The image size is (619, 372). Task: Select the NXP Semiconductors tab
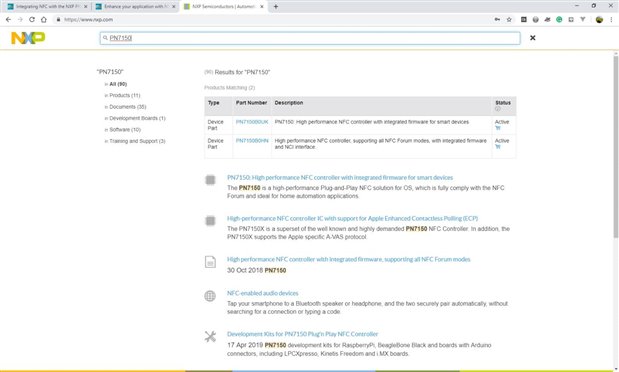223,6
